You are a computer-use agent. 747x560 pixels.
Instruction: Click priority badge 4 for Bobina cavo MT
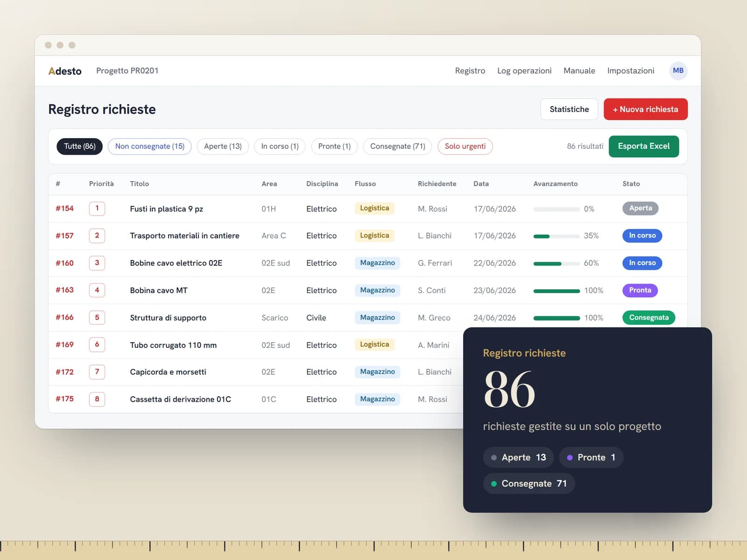pos(97,290)
